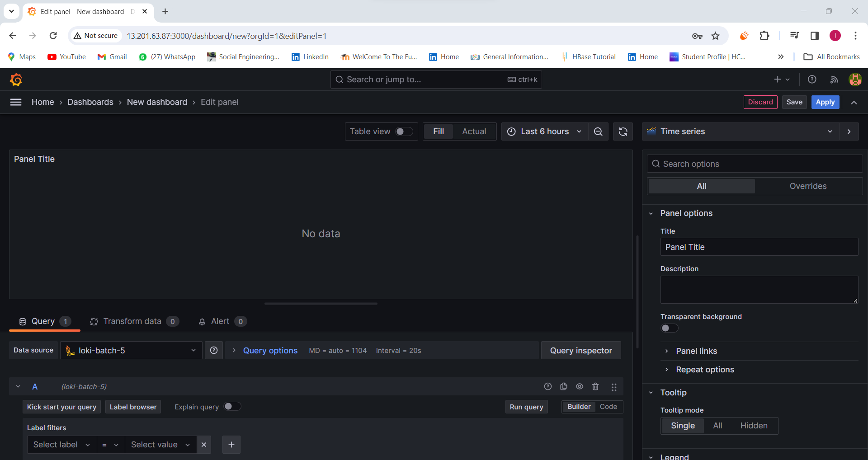Delete query A with trash icon

595,386
